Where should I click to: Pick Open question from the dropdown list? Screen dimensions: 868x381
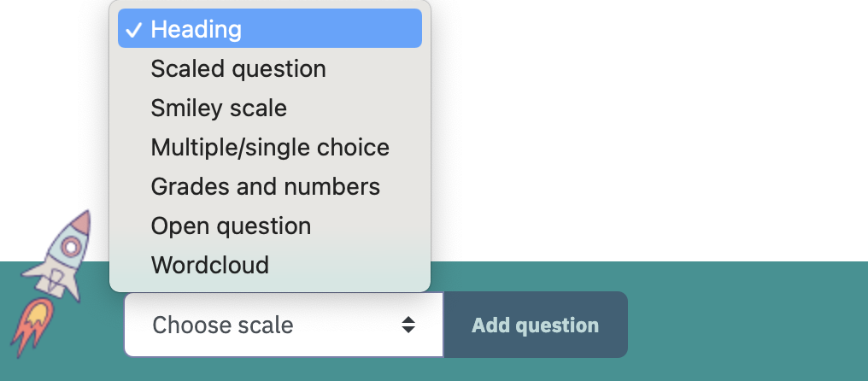pyautogui.click(x=270, y=226)
